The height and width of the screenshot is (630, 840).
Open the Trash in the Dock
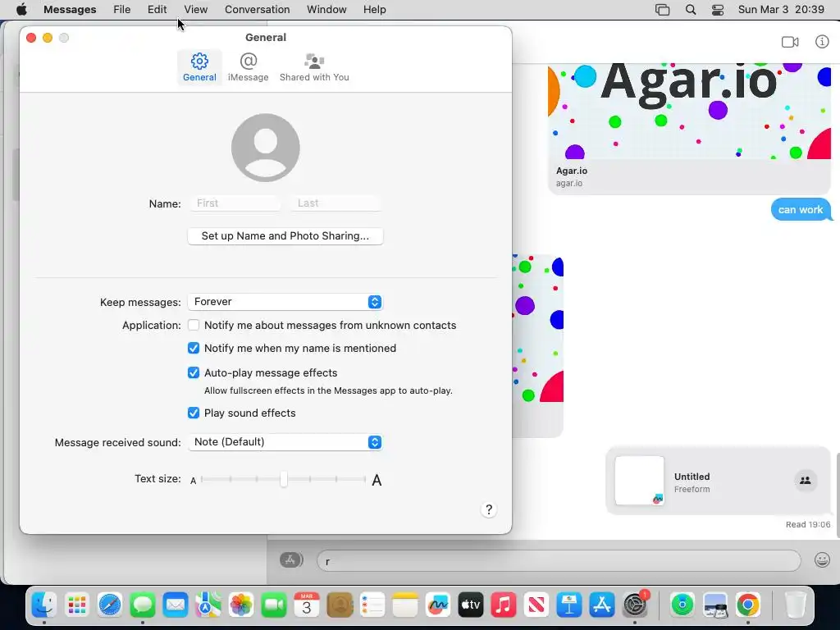coord(795,605)
